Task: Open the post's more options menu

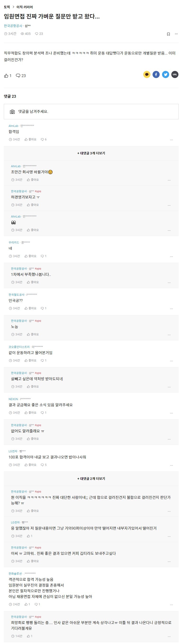Action: [176, 34]
